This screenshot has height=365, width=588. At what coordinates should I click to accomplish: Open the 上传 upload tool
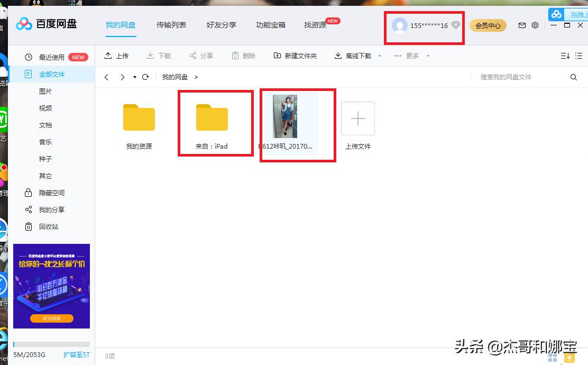[x=117, y=56]
